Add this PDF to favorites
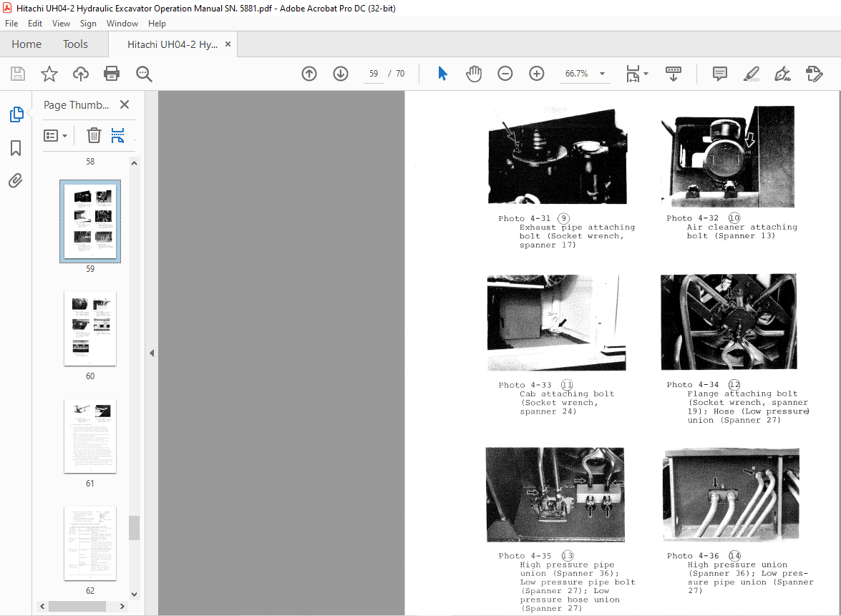The width and height of the screenshot is (841, 616). click(x=48, y=73)
